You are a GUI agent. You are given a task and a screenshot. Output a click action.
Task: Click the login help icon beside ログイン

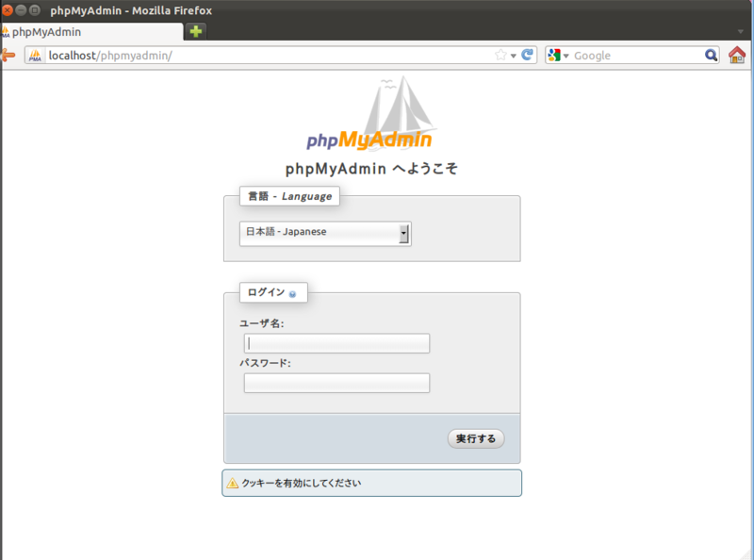tap(292, 294)
